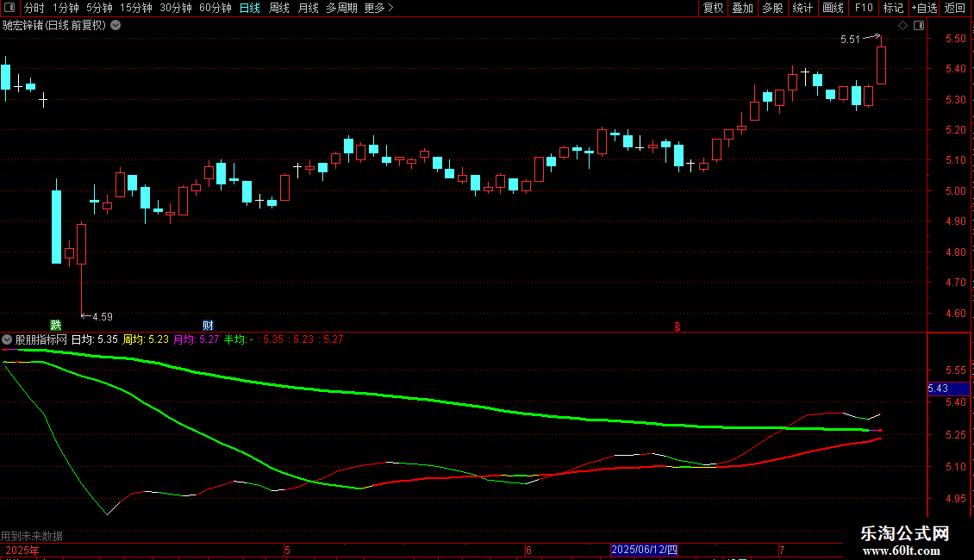Click month 6 on the time axis

(x=528, y=550)
